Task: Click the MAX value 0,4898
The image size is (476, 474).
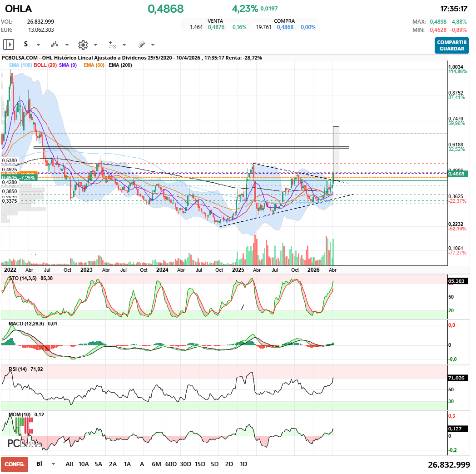Action: (x=438, y=22)
